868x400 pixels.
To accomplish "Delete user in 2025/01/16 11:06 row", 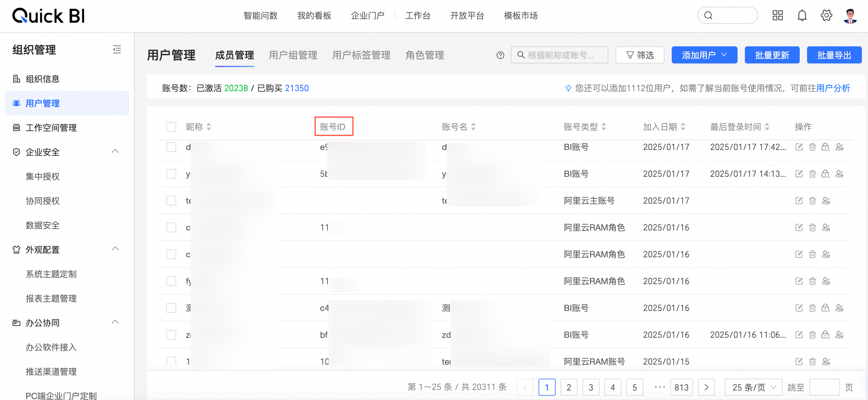I will (x=813, y=335).
